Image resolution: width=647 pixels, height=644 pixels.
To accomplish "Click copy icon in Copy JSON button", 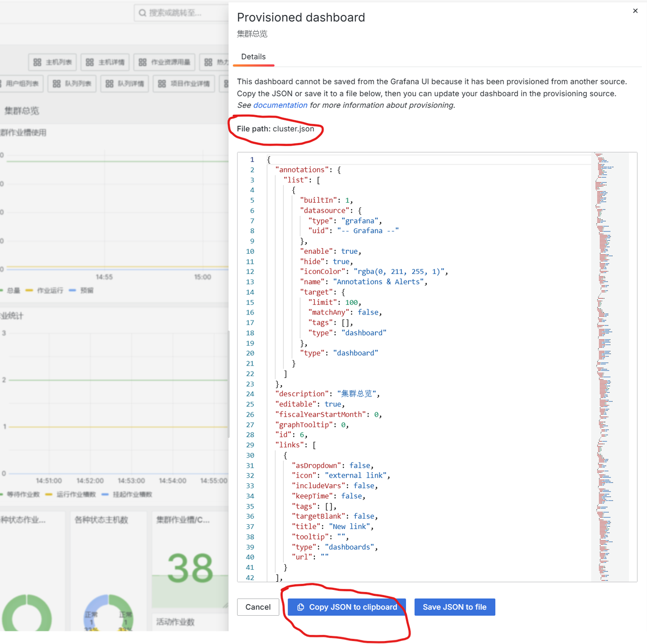I will [301, 607].
